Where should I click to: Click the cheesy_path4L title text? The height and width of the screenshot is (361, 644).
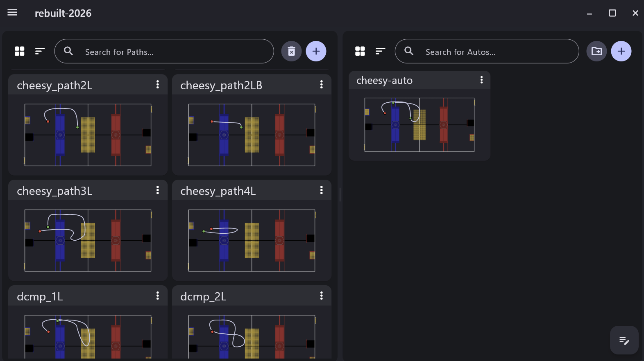pyautogui.click(x=218, y=191)
